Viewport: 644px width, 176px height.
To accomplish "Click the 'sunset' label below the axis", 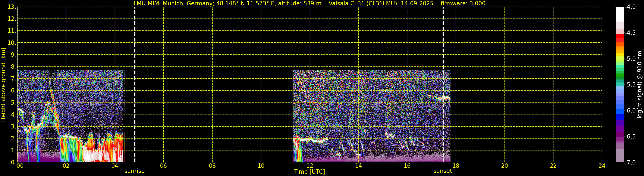I will 443,171.
